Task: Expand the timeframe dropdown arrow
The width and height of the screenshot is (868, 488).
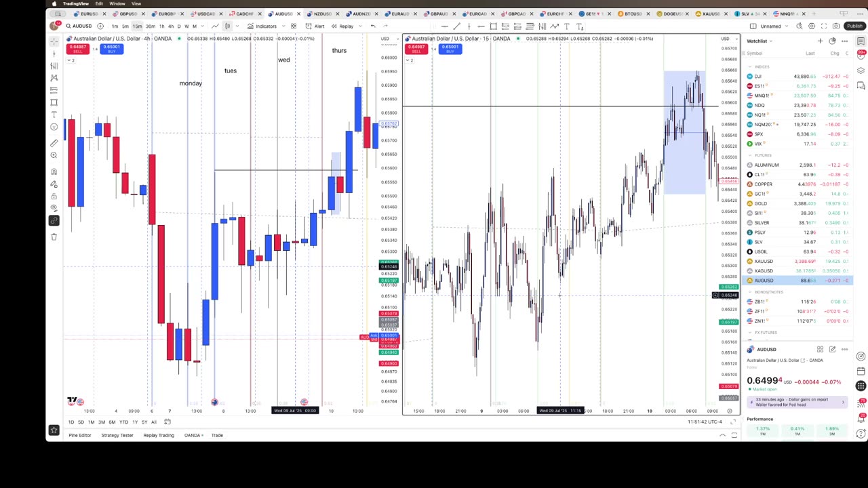Action: (203, 26)
